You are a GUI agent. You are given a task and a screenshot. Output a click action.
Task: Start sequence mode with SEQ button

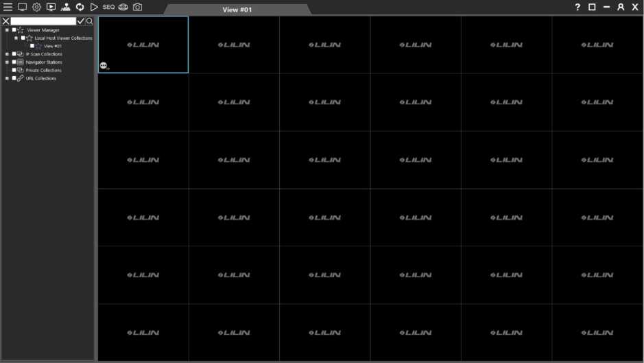click(108, 7)
